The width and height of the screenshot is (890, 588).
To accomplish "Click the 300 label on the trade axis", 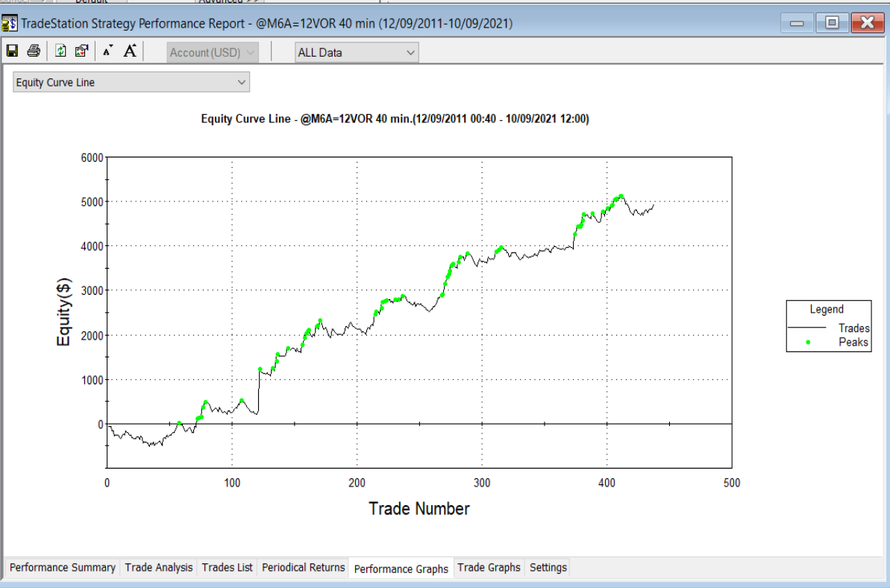I will [x=482, y=483].
